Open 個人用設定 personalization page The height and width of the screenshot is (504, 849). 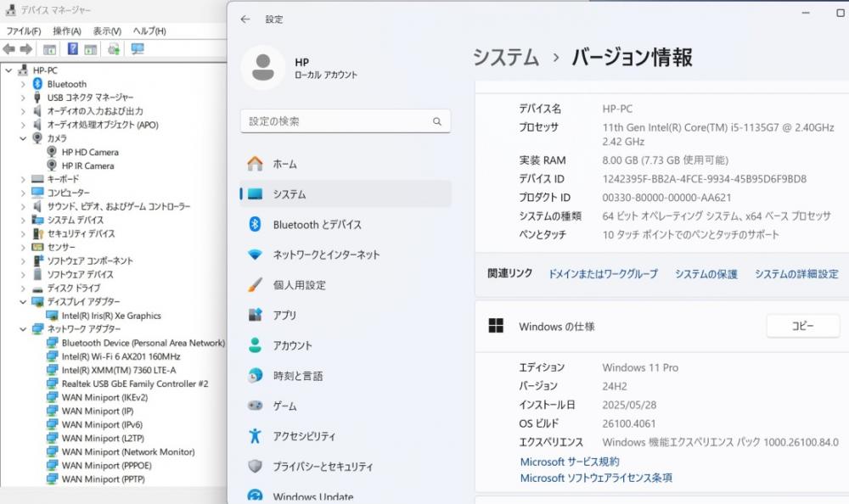point(299,285)
